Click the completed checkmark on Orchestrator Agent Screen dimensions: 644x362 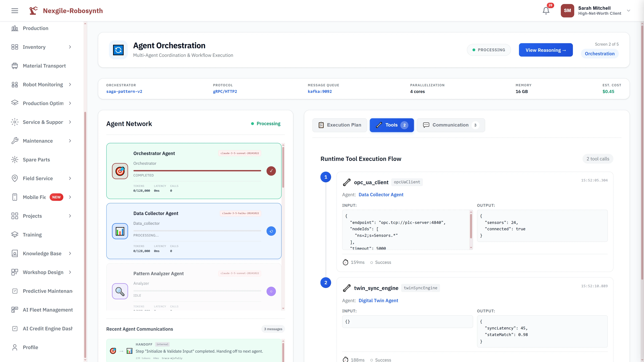pyautogui.click(x=271, y=171)
